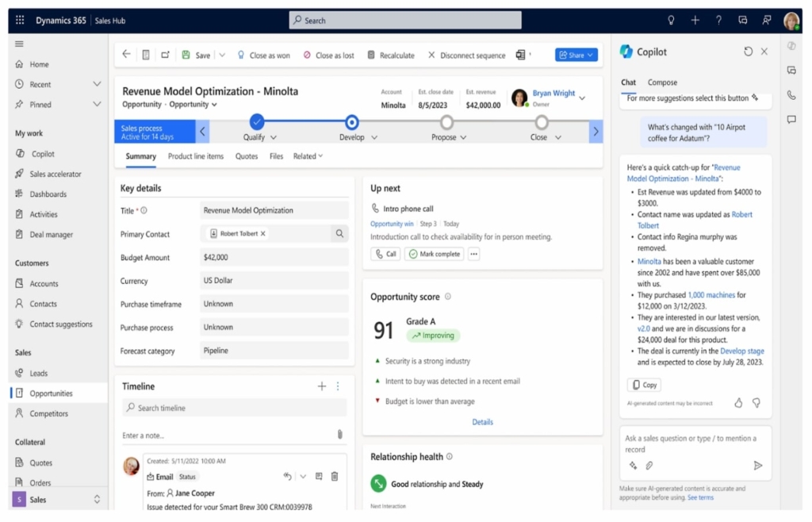Switch to Compose mode in Copilot

pos(663,82)
